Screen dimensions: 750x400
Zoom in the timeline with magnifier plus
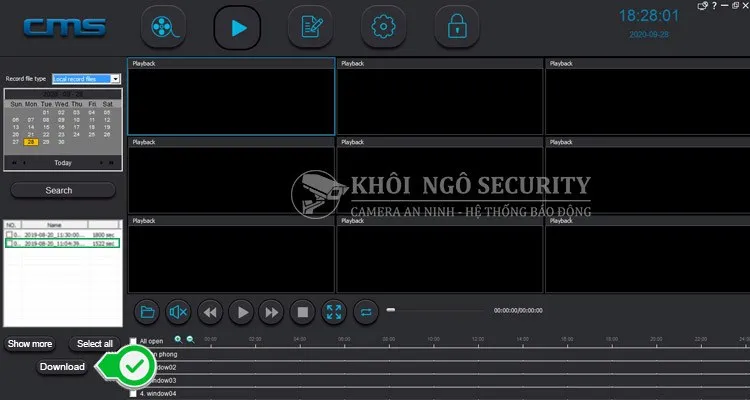click(x=178, y=339)
